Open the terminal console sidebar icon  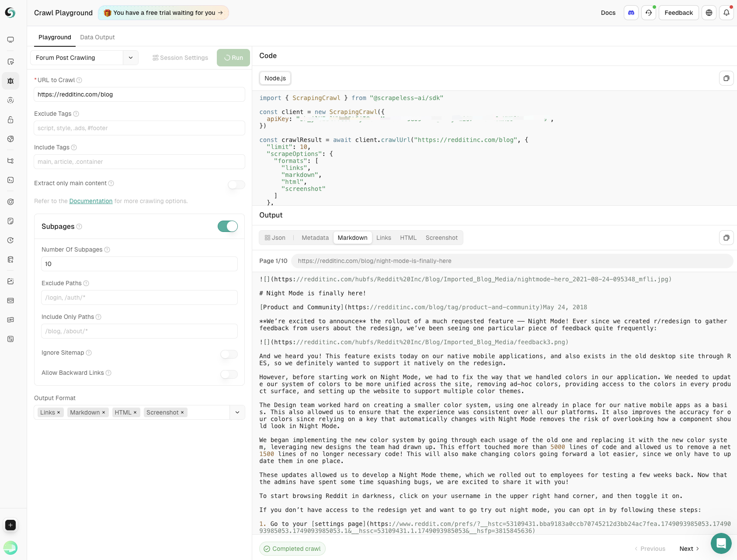click(x=10, y=180)
